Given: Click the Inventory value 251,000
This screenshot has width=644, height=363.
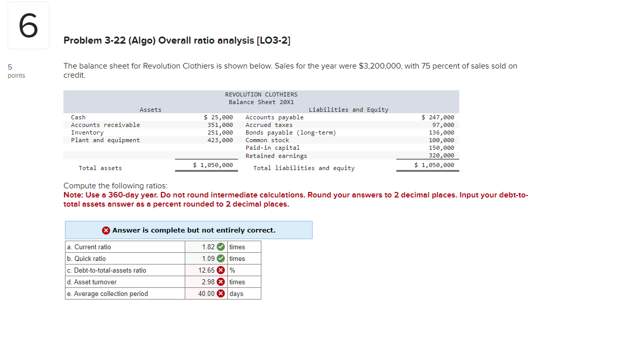Looking at the screenshot, I should [220, 133].
